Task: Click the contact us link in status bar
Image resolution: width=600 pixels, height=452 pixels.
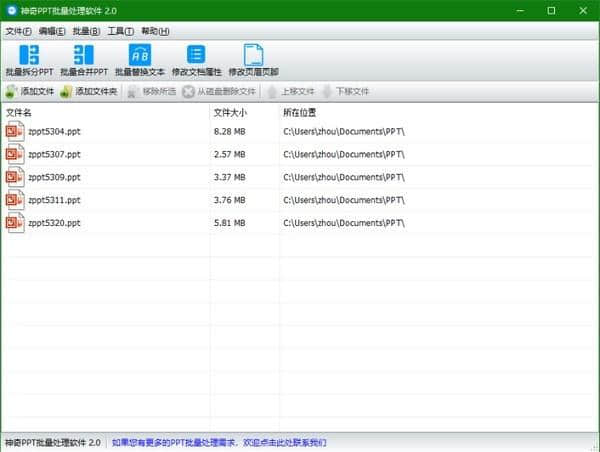Action: coord(218,442)
